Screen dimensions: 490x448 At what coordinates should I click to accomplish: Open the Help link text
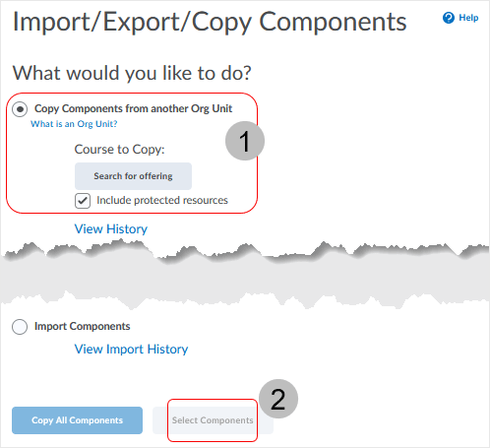468,18
